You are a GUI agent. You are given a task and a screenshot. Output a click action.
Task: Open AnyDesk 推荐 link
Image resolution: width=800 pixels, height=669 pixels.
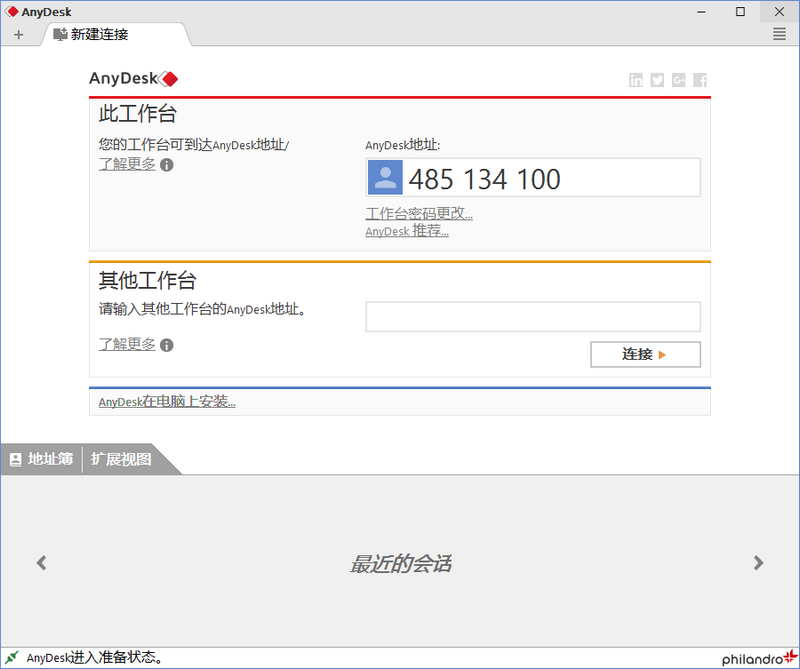(407, 231)
